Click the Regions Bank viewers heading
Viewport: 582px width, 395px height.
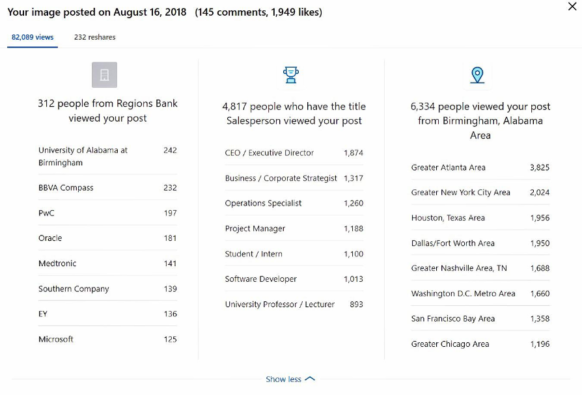point(108,111)
